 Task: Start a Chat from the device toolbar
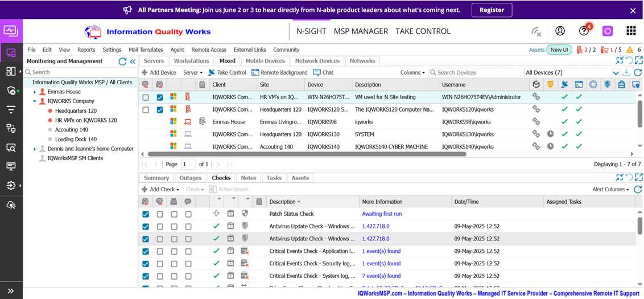323,72
